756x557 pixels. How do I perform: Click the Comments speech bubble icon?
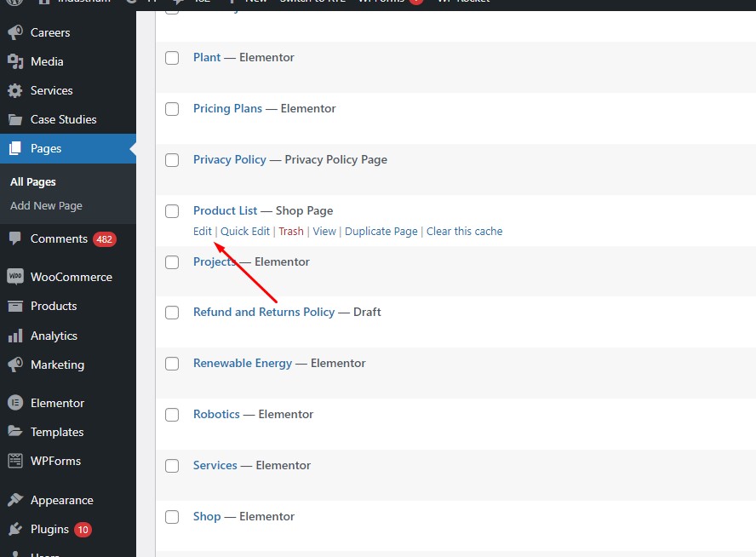[x=15, y=238]
